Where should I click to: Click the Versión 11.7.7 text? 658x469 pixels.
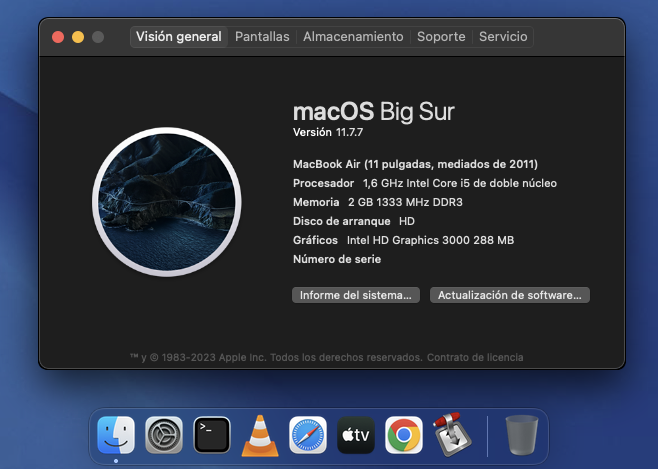click(x=328, y=132)
